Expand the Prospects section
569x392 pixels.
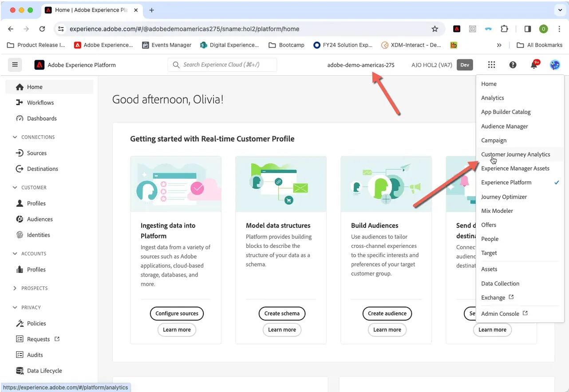15,288
